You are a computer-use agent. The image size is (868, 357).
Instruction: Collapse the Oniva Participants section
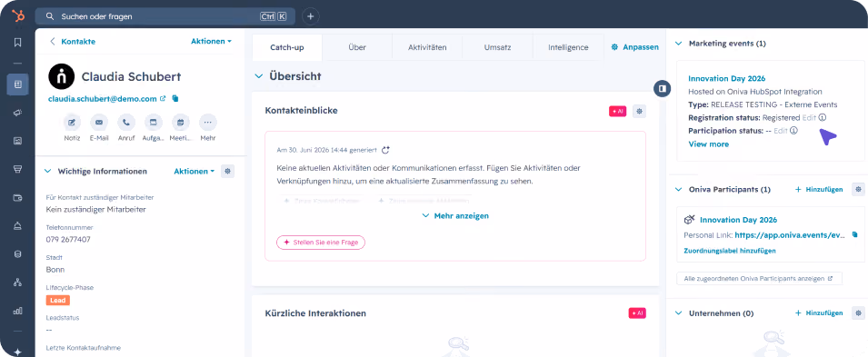tap(679, 189)
